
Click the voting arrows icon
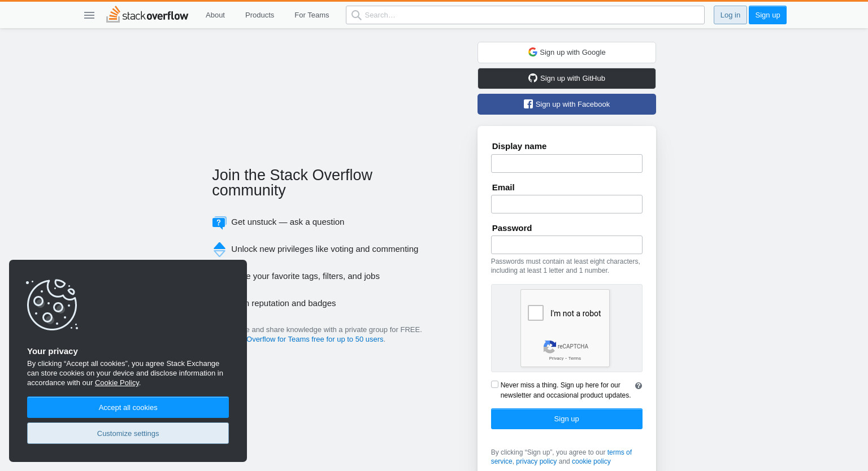pos(219,249)
